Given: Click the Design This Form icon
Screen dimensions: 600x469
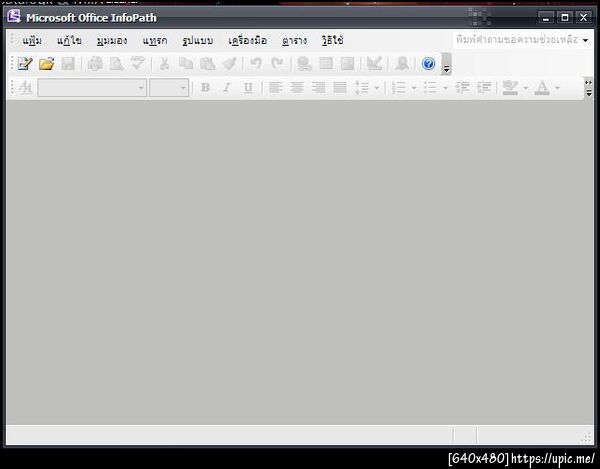Looking at the screenshot, I should tap(374, 64).
